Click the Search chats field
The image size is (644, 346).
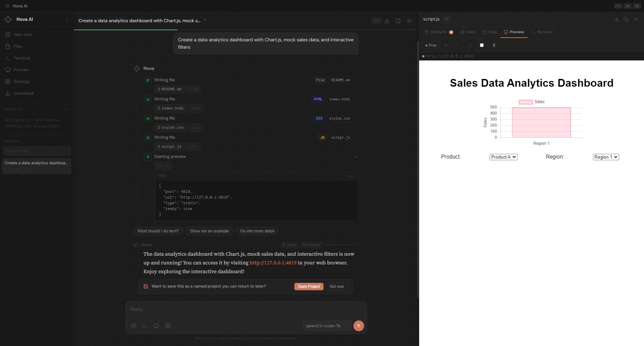pyautogui.click(x=37, y=151)
